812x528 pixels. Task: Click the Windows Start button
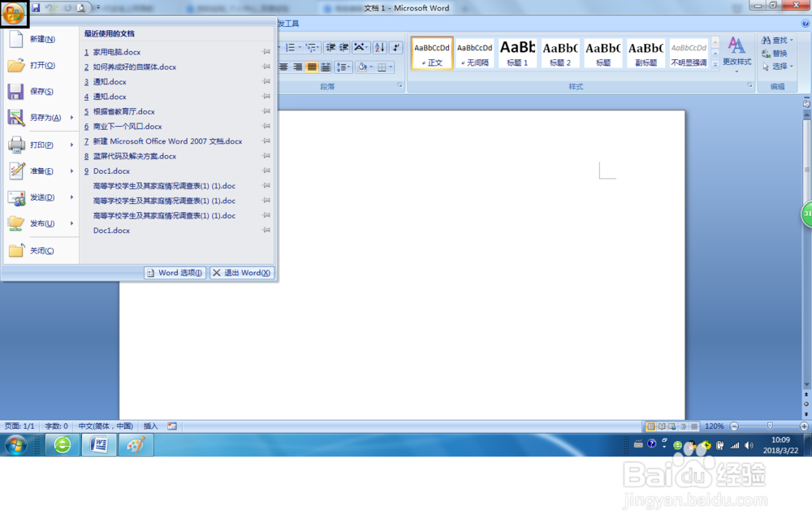(x=16, y=445)
